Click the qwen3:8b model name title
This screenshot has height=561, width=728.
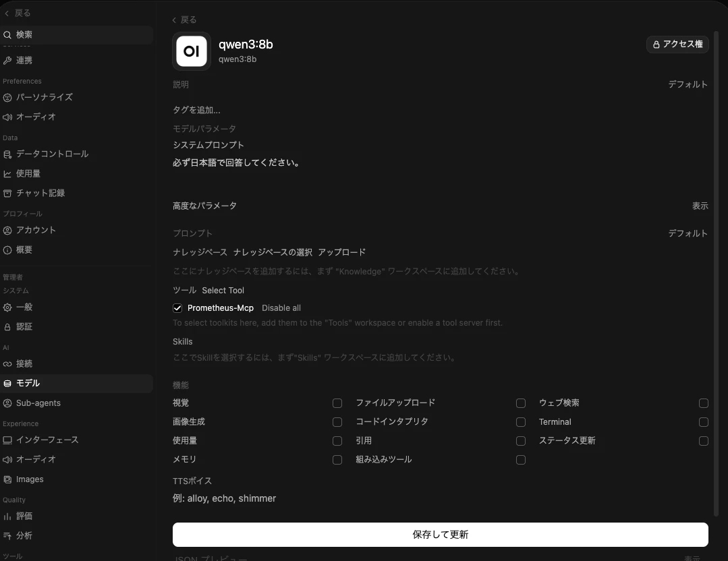point(246,45)
